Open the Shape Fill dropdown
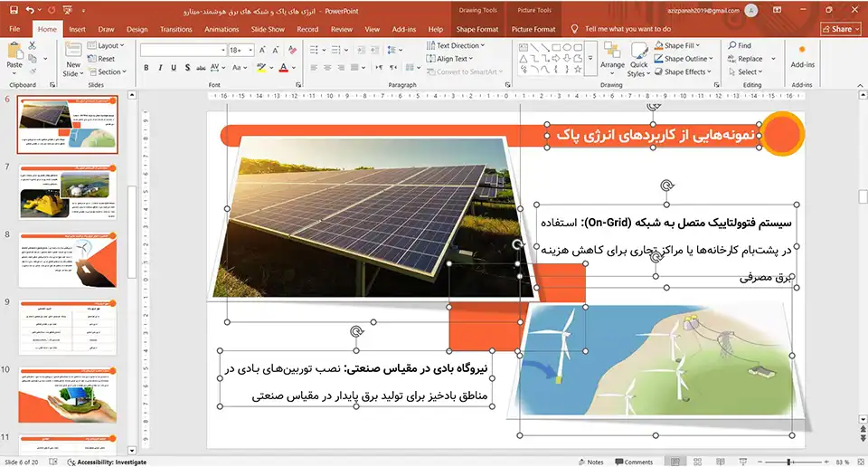Screen dimensions: 868x467 [x=677, y=45]
